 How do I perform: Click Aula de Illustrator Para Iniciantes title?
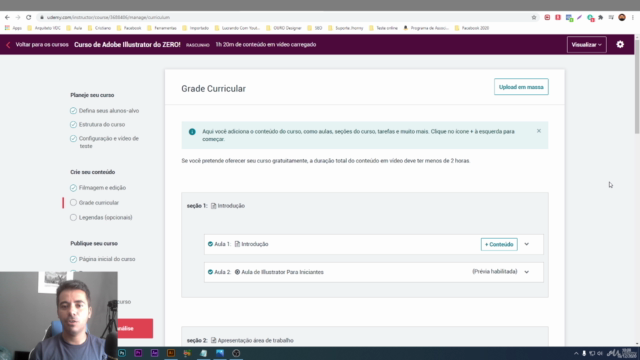pyautogui.click(x=282, y=272)
